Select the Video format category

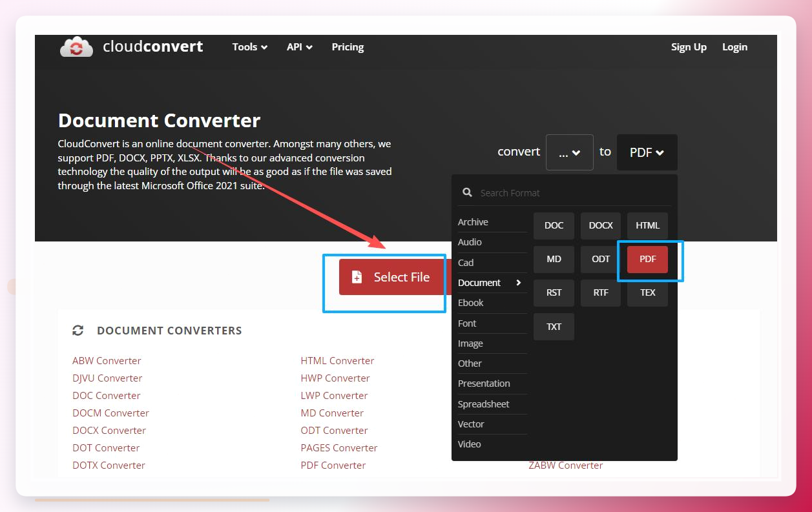(x=492, y=444)
